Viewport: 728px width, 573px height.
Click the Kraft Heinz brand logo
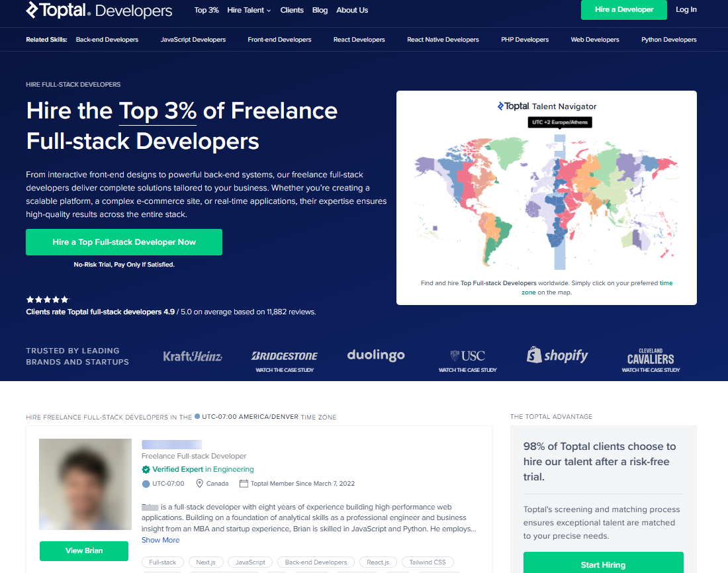coord(193,357)
